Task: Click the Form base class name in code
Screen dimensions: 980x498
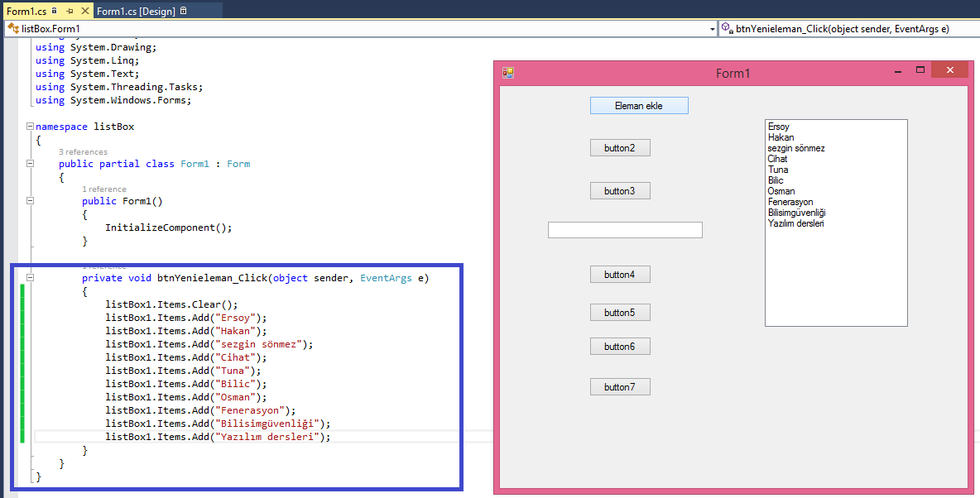Action: pyautogui.click(x=238, y=164)
